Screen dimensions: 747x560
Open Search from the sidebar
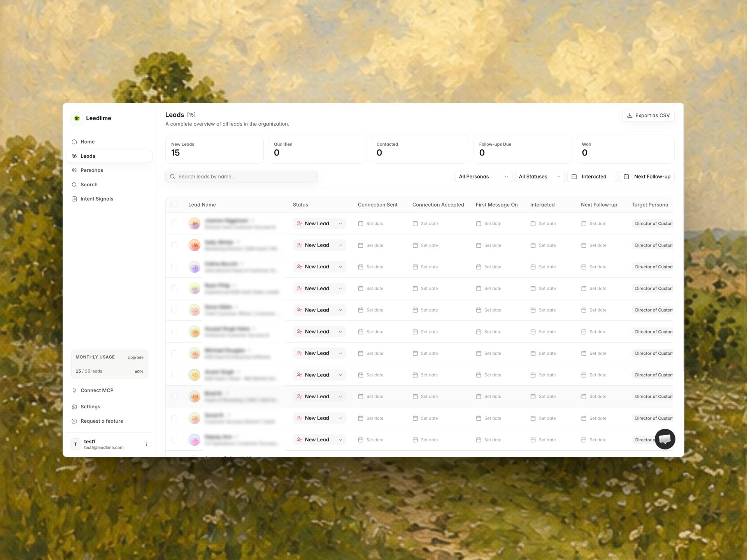(x=109, y=185)
